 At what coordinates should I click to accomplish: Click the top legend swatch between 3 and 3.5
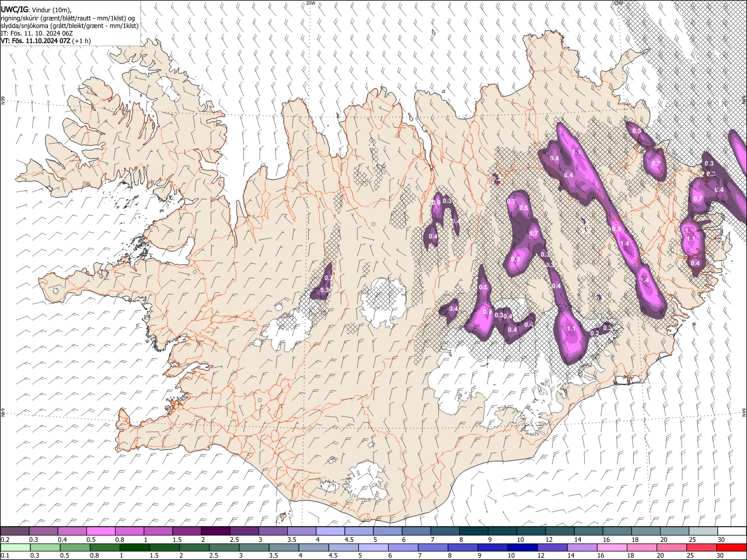pos(273,531)
